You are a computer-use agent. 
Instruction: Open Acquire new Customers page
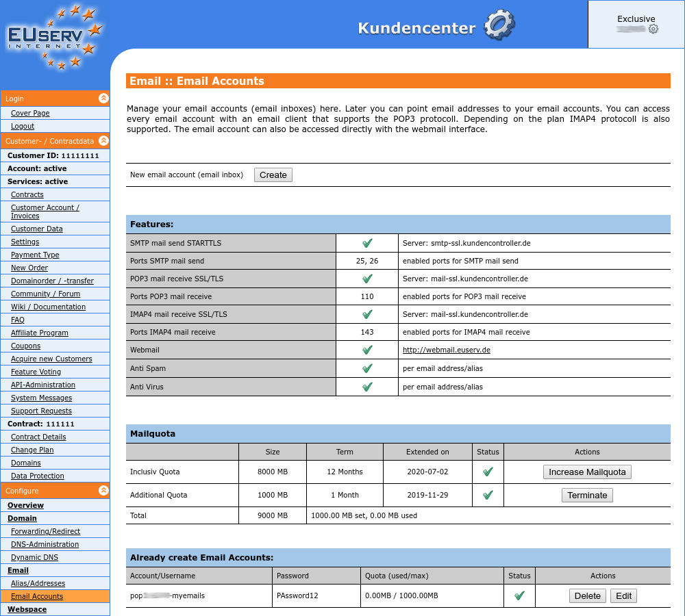coord(51,359)
